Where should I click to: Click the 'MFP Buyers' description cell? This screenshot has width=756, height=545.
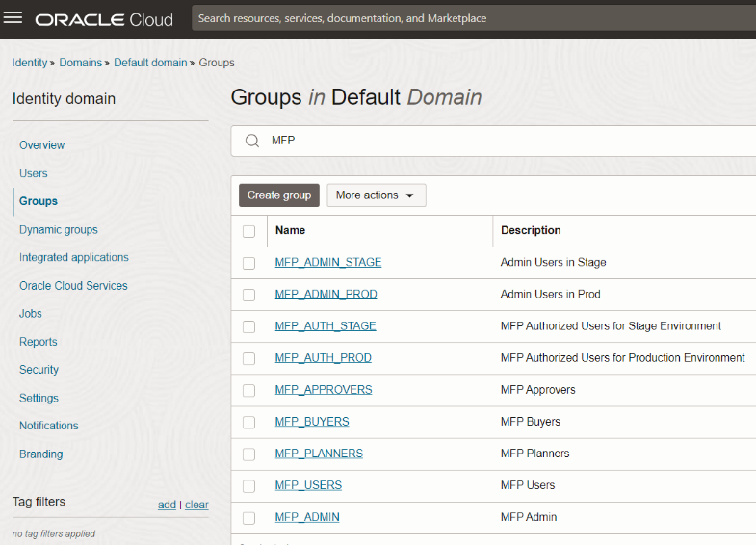click(531, 422)
